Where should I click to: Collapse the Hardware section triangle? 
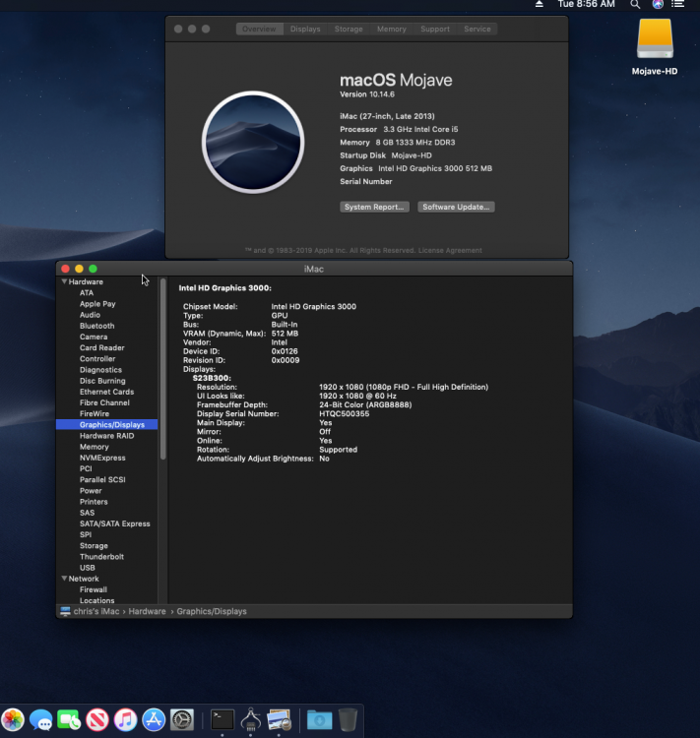coord(64,281)
